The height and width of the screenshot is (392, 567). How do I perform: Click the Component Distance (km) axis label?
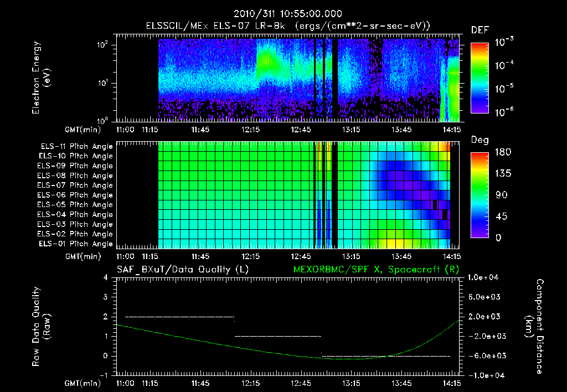point(534,327)
